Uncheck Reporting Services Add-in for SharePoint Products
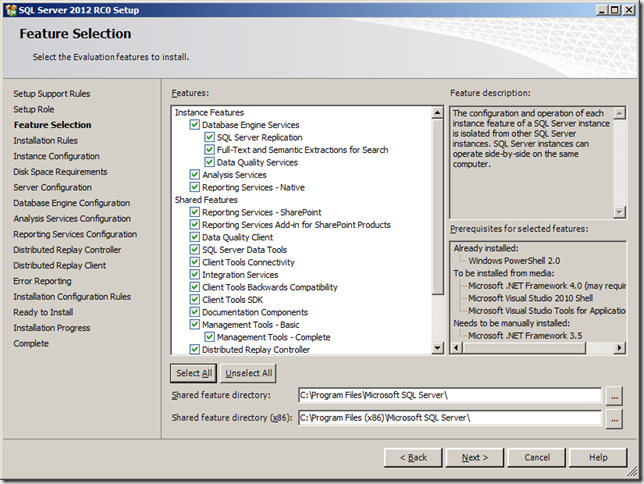Viewport: 644px width, 484px height. click(x=195, y=225)
